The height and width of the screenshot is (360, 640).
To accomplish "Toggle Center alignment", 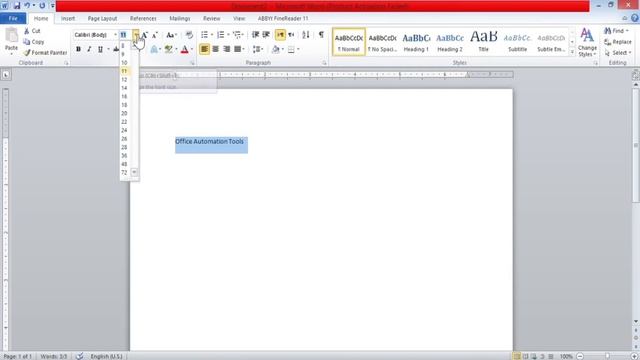I will [216, 49].
